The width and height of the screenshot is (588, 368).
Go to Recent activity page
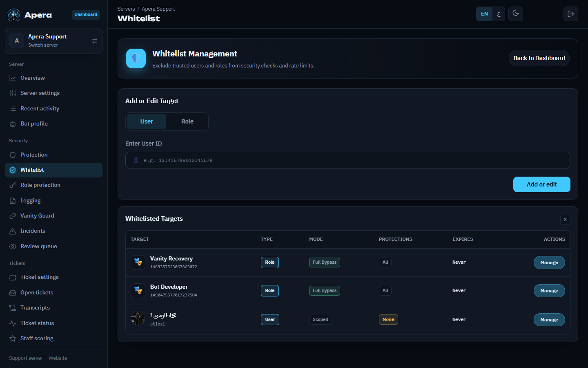[53, 109]
